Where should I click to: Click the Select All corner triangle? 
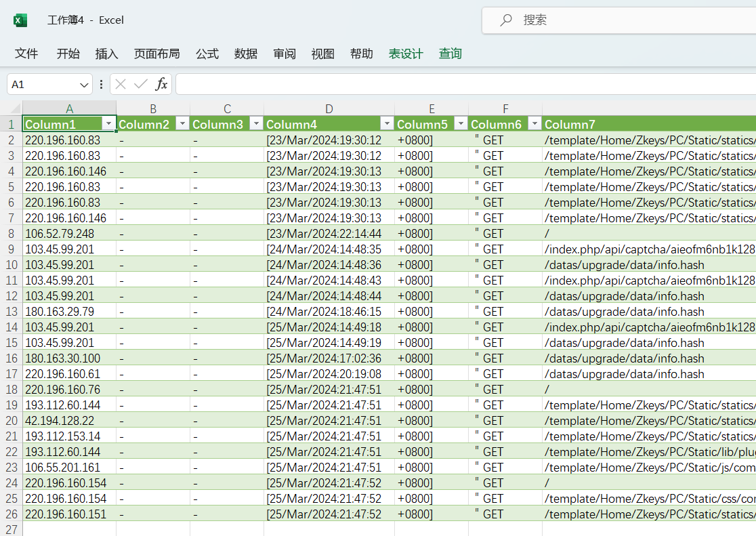12,108
